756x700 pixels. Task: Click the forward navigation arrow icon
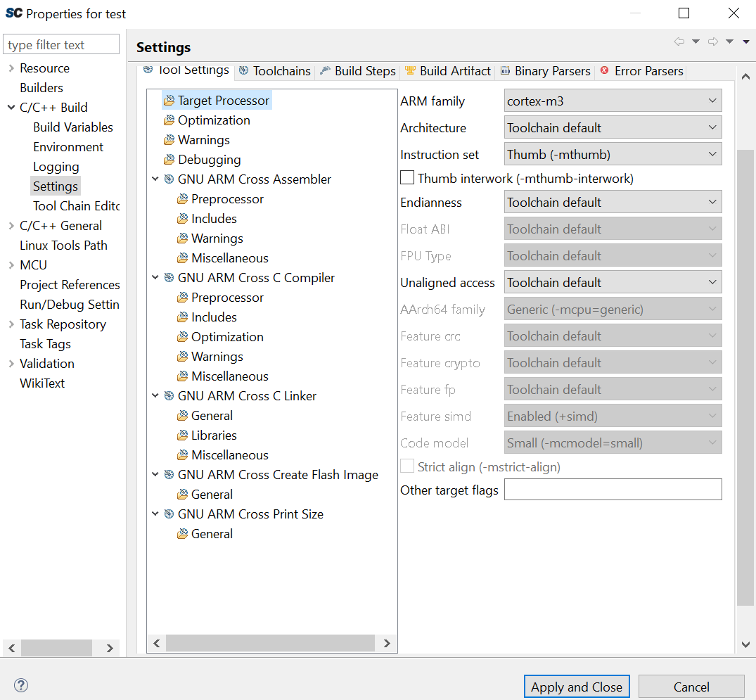[x=712, y=42]
